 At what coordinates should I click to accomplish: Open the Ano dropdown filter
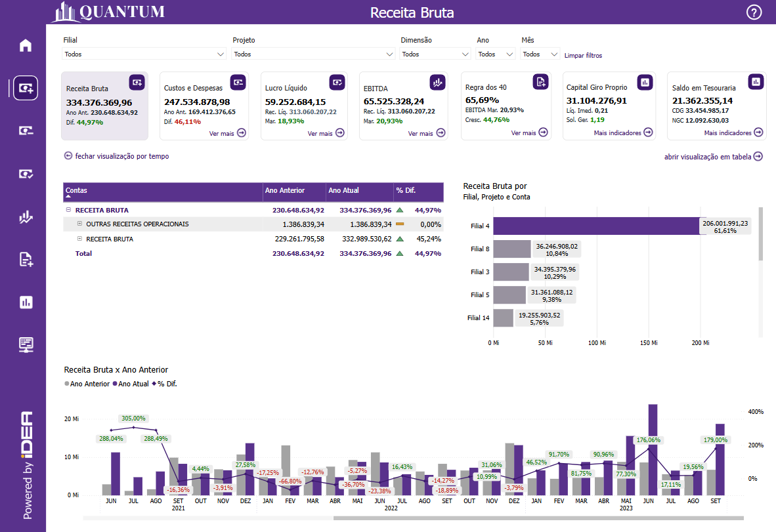(496, 54)
